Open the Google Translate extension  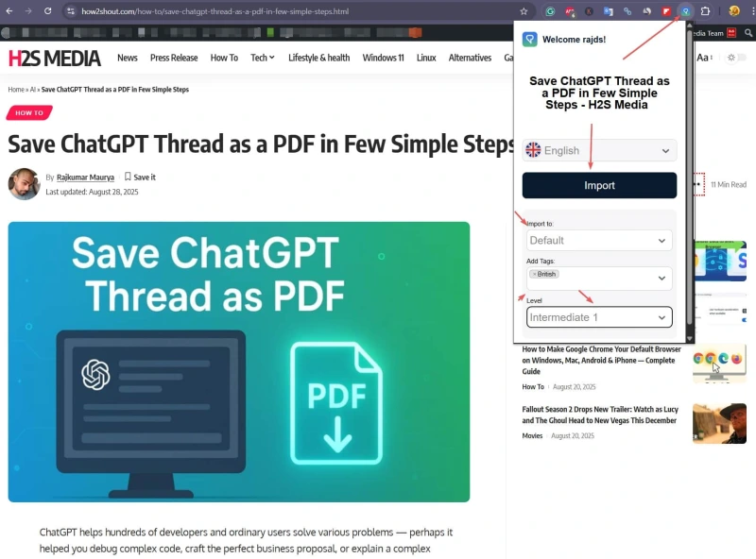coord(608,11)
